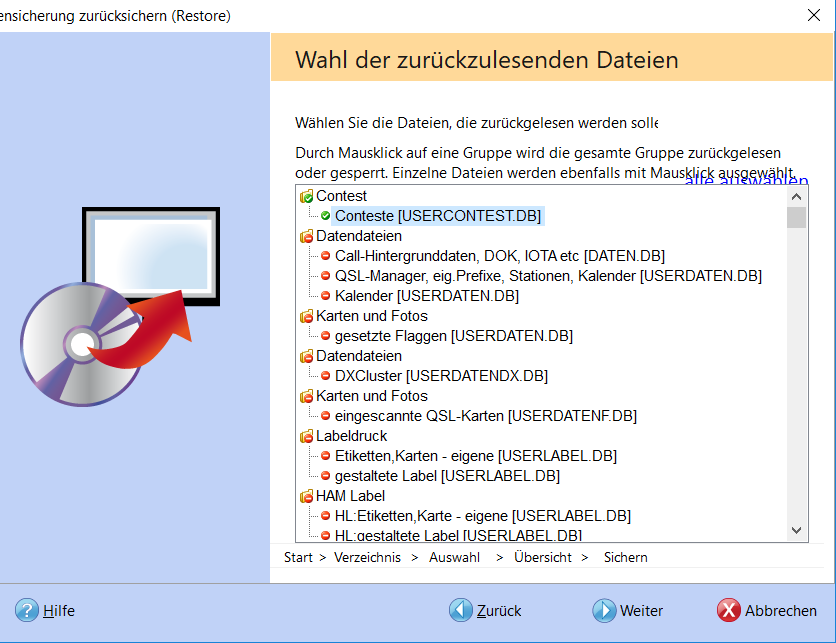Click the file list scrollbar down arrow
Image resolution: width=836 pixels, height=643 pixels.
coord(797,531)
